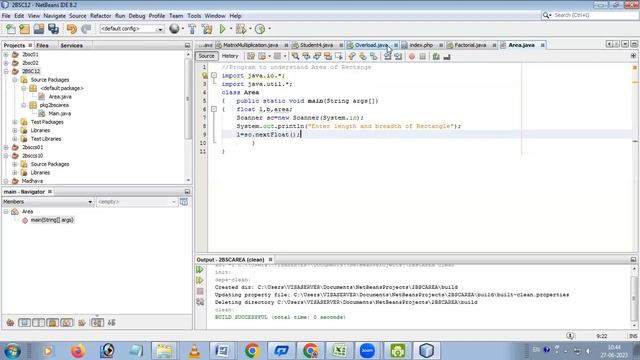Click the Build Project hammer icon
Image resolution: width=640 pixels, height=360 pixels.
192,29
